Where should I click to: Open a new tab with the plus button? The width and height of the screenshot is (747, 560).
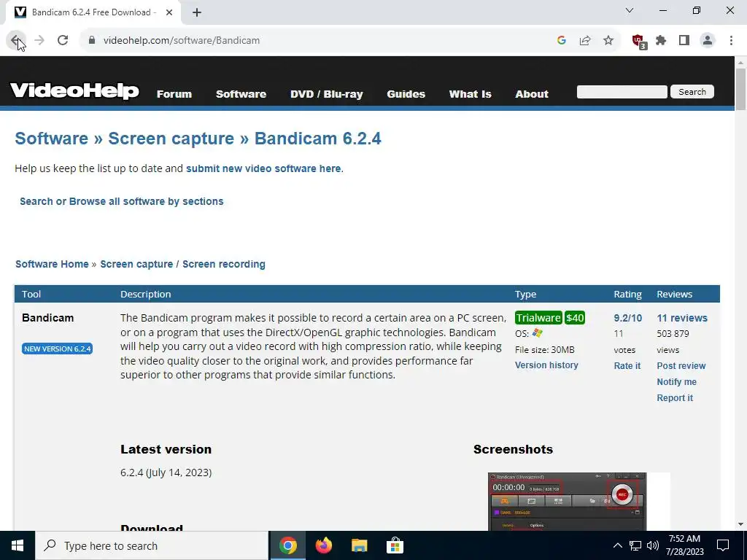(197, 12)
